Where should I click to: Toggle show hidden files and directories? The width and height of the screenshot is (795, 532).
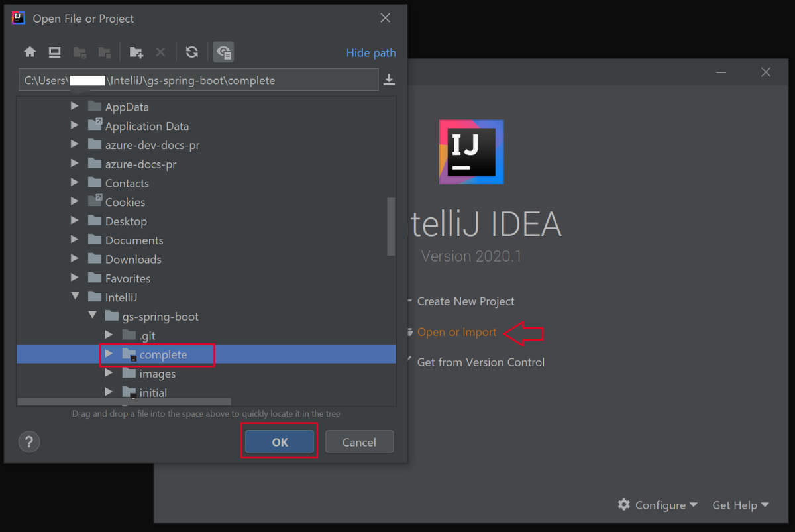coord(223,52)
